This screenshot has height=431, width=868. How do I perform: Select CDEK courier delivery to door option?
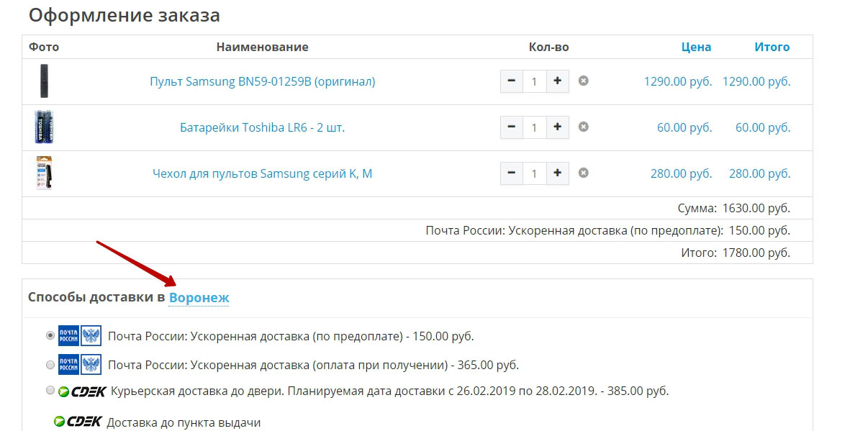[x=50, y=391]
